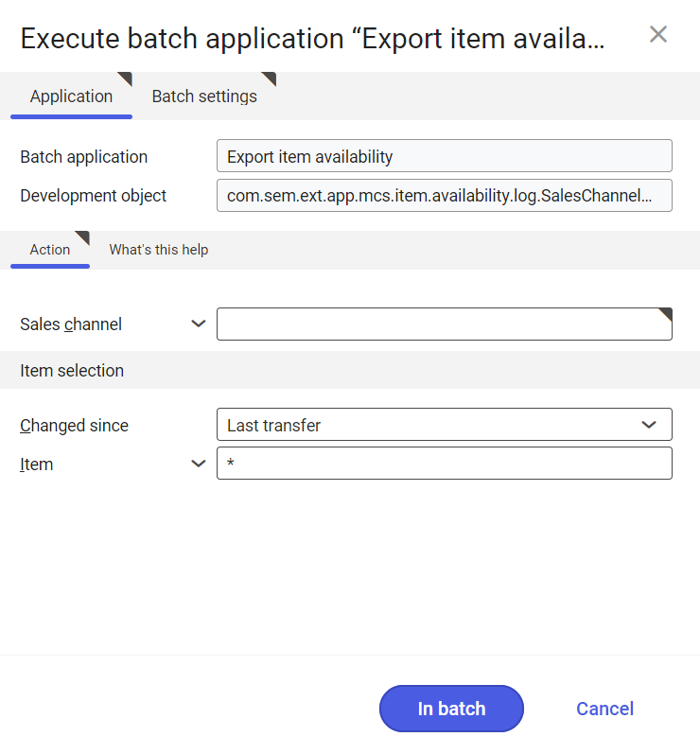Open the Changed since Last transfer dropdown
The image size is (700, 754).
(x=445, y=425)
